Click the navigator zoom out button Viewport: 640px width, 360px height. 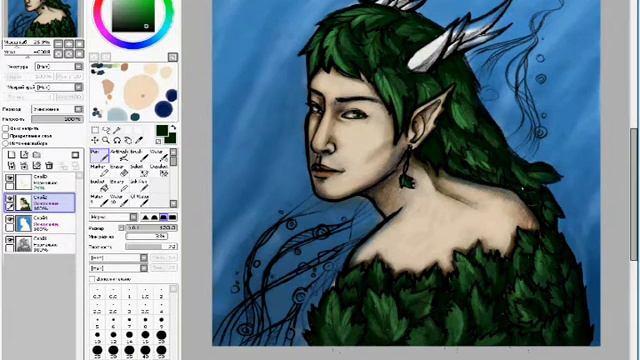pyautogui.click(x=58, y=43)
